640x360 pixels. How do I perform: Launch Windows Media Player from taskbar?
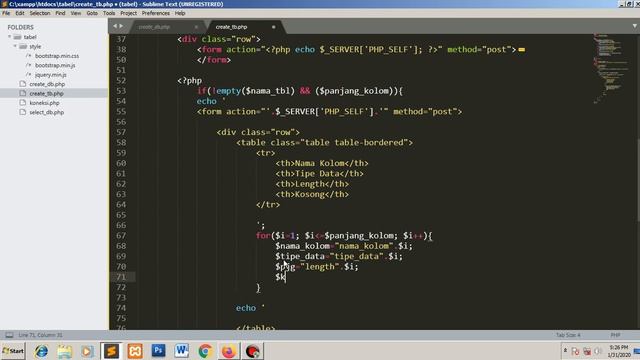pyautogui.click(x=87, y=351)
